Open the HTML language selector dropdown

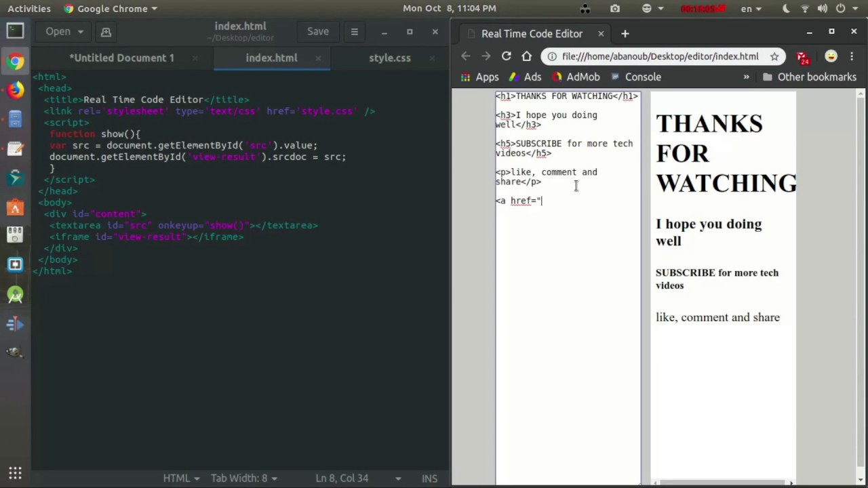181,478
